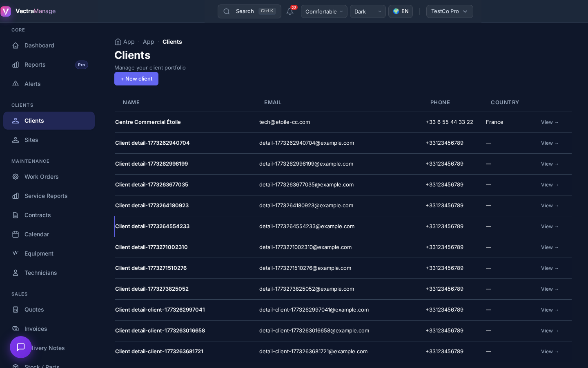
Task: Open the EN language selector
Action: (401, 11)
